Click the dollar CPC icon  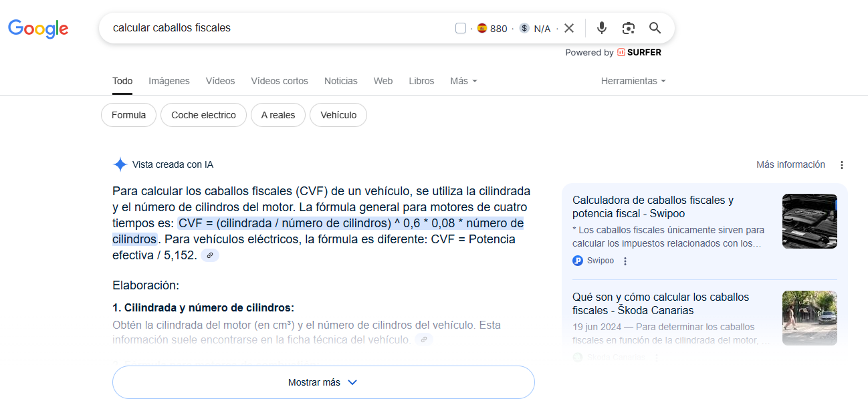pos(524,28)
